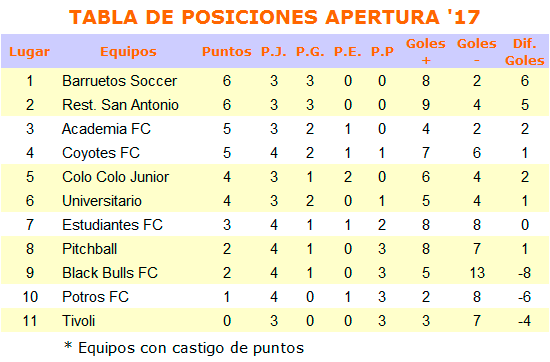Select the Tivoli team name
550x362 pixels.
tap(79, 321)
